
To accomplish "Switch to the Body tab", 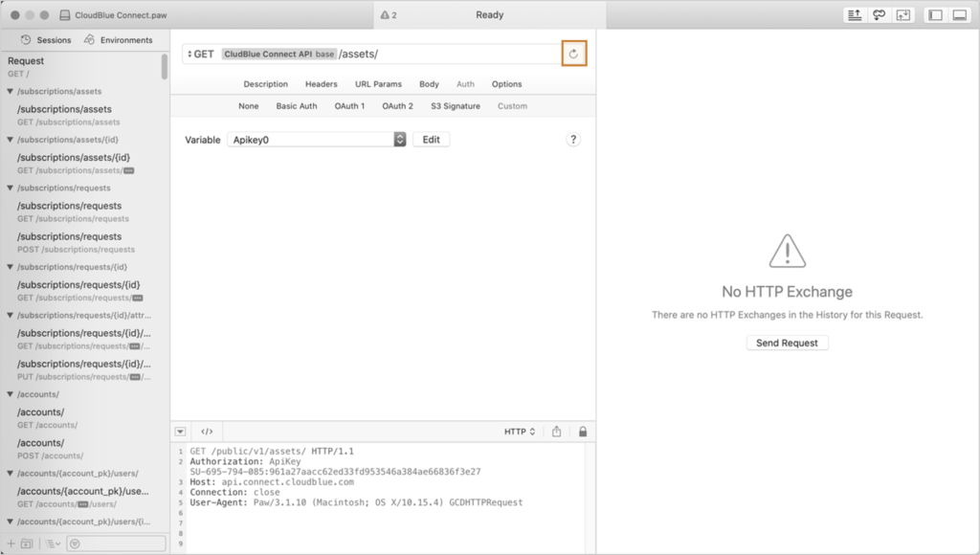I will pyautogui.click(x=429, y=84).
